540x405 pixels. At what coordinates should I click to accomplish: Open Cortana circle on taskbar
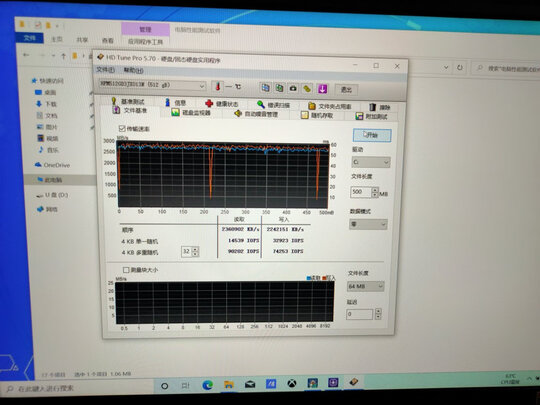165,386
